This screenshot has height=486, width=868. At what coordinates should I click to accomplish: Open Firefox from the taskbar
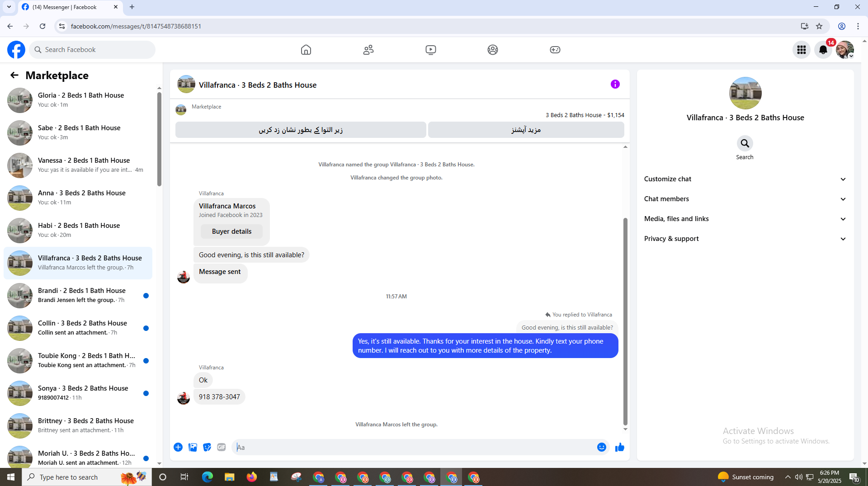252,477
